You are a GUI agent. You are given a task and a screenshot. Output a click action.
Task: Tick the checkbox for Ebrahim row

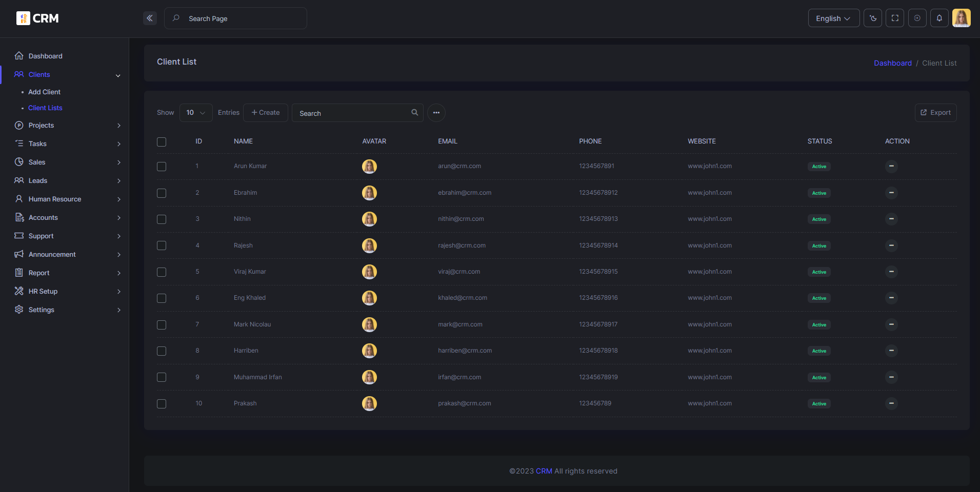(x=162, y=193)
